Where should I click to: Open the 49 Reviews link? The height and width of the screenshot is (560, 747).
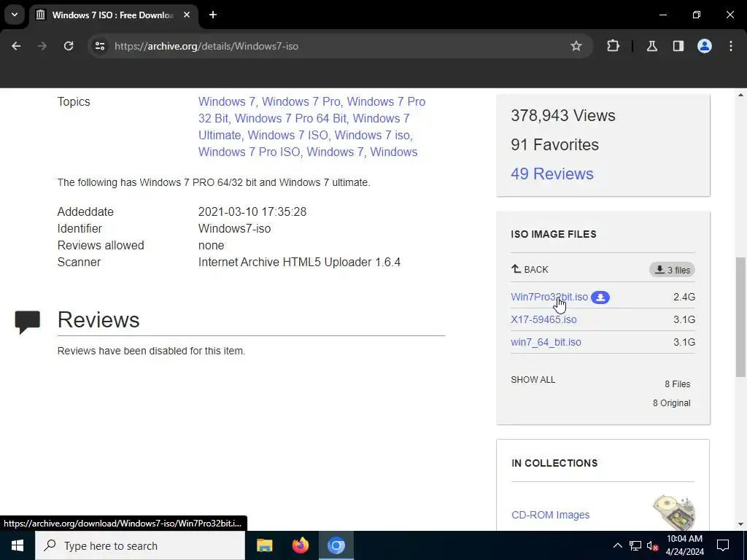[x=552, y=174]
